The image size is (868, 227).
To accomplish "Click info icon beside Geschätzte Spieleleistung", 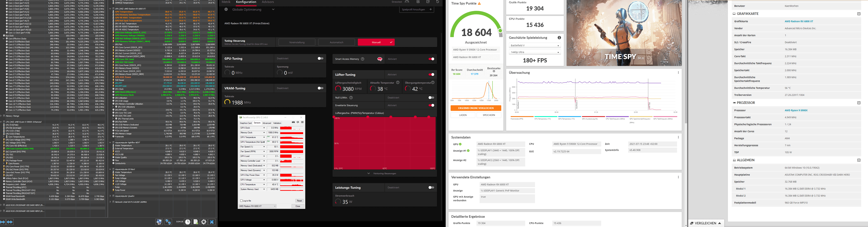I will 559,37.
